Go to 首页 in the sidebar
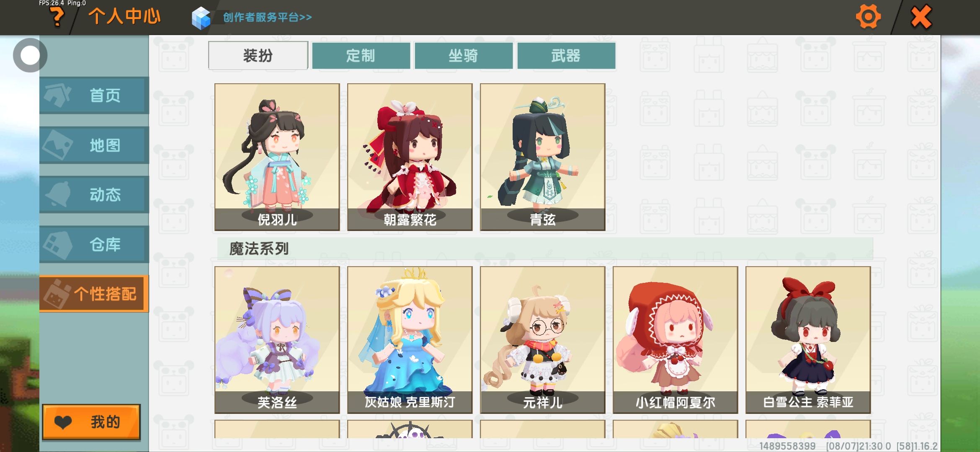Viewport: 980px width, 452px height. click(94, 95)
